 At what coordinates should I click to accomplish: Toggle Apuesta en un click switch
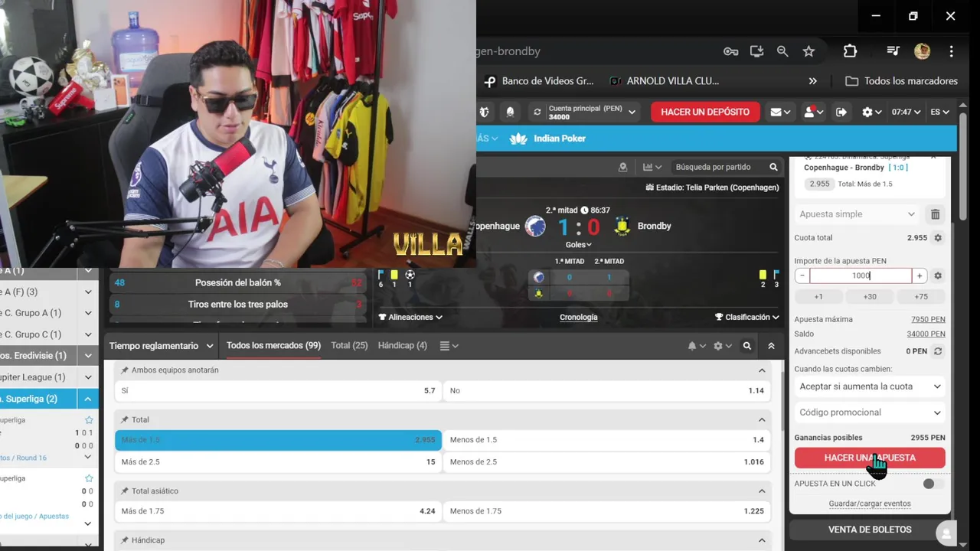pos(933,484)
